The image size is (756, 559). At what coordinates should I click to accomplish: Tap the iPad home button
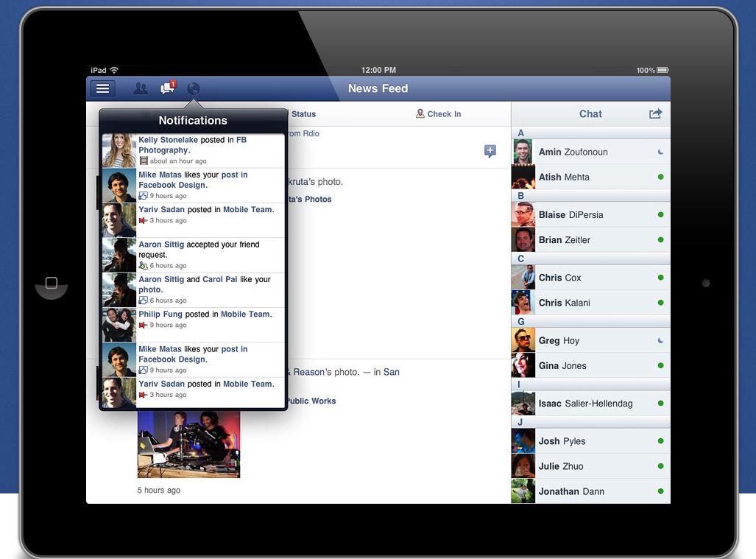(51, 283)
